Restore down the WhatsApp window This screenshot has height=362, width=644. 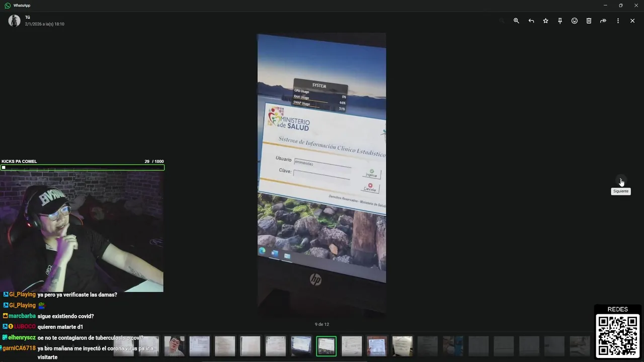click(x=621, y=5)
